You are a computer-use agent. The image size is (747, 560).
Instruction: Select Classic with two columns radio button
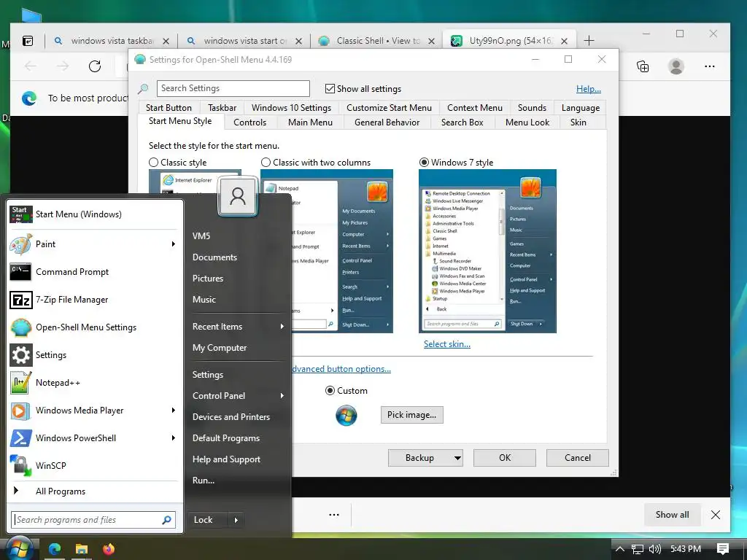[266, 163]
